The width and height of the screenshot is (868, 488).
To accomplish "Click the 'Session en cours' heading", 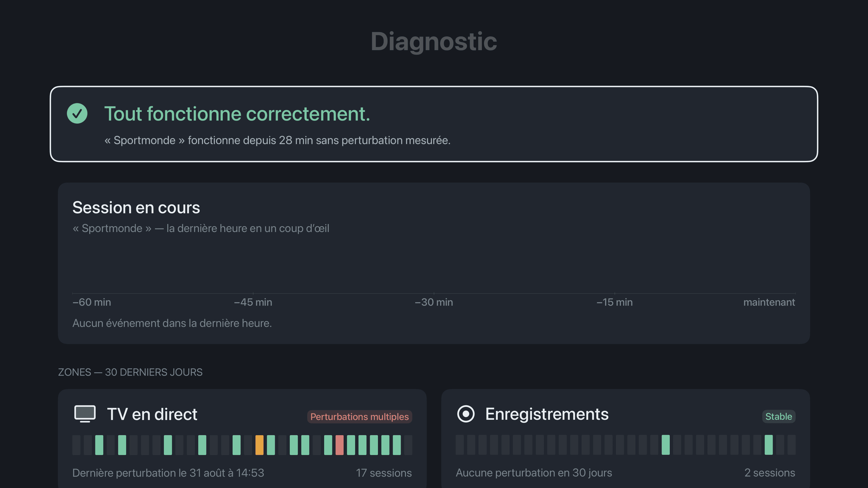I will click(x=136, y=207).
